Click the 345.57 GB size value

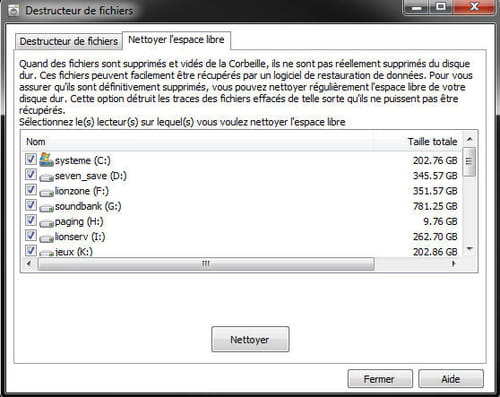(435, 176)
